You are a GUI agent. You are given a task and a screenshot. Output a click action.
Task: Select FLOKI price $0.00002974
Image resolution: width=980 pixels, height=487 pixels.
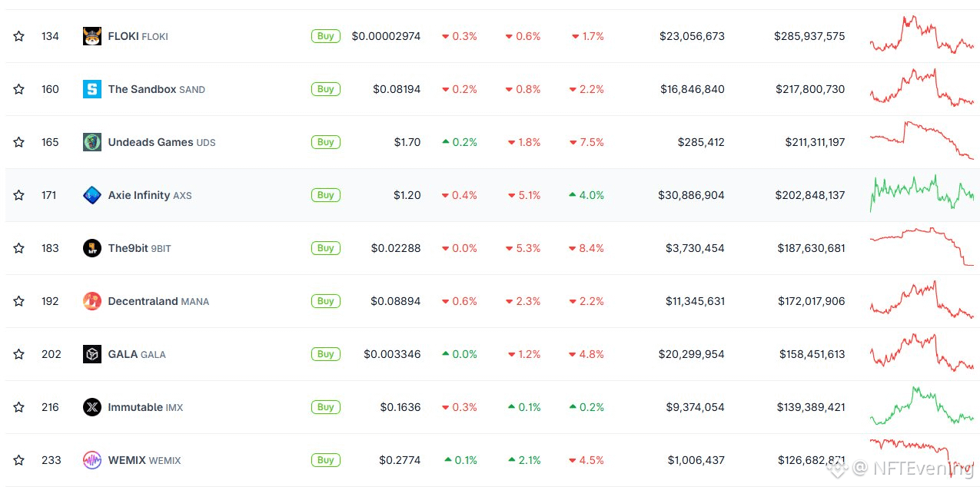coord(386,36)
